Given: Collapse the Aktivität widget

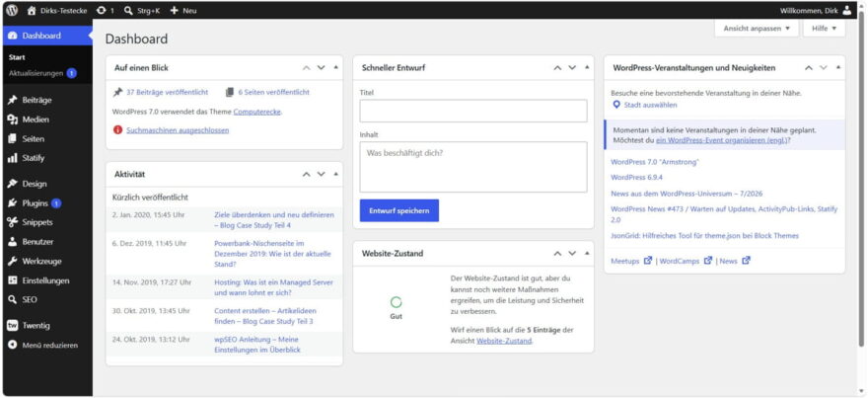Looking at the screenshot, I should point(335,174).
